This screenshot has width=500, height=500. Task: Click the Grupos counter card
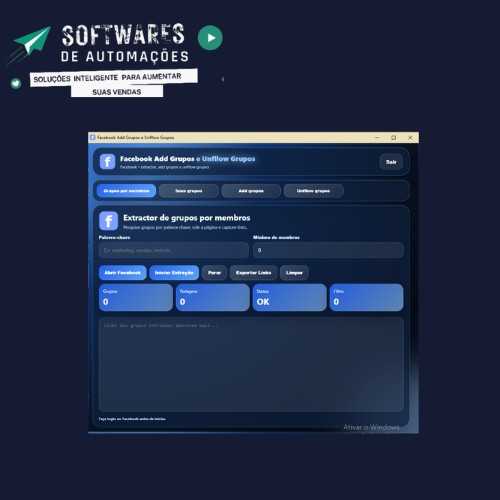pos(136,297)
